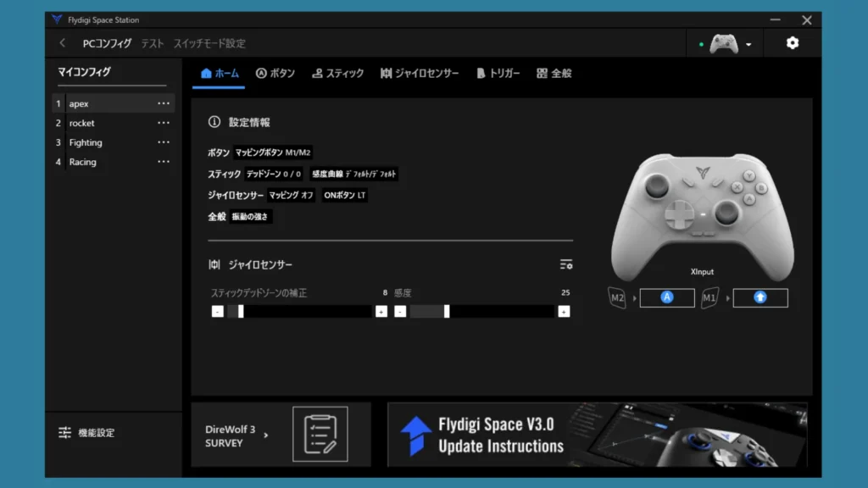Click the stick deadzone correction slider handle

(x=241, y=312)
